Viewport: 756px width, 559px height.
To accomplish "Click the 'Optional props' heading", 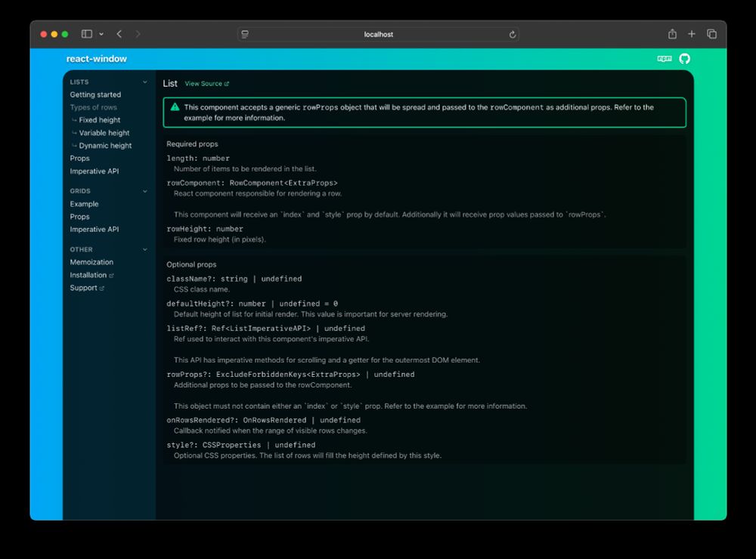I will tap(191, 264).
